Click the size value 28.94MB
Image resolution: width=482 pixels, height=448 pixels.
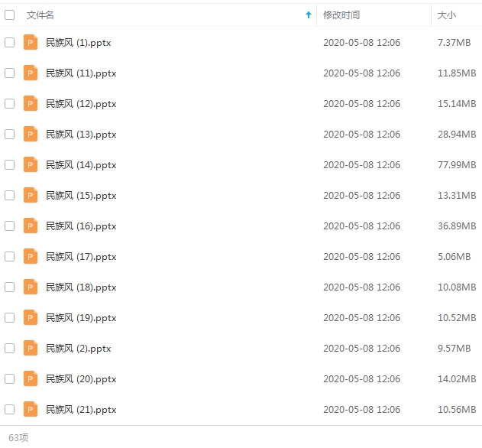(457, 134)
